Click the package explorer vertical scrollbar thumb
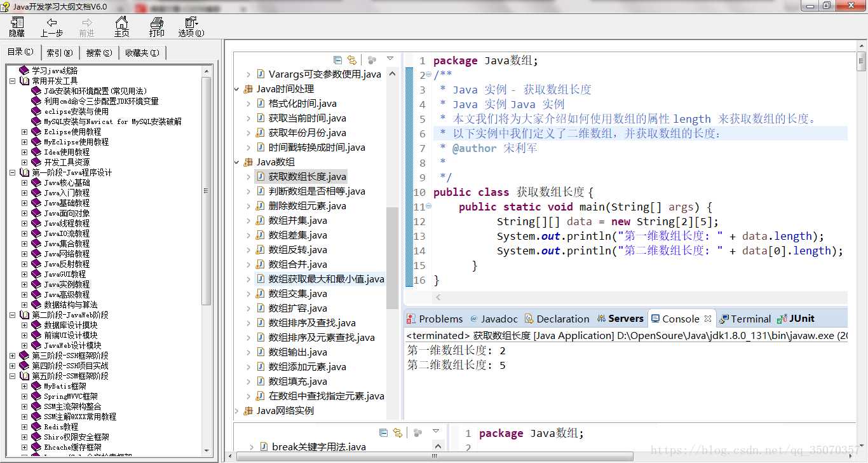868x463 pixels. (392, 257)
